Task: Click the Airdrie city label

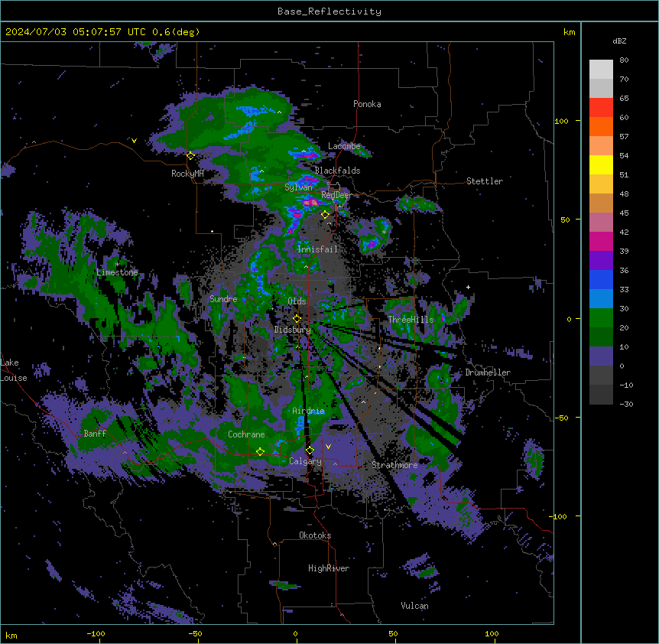Action: click(308, 411)
